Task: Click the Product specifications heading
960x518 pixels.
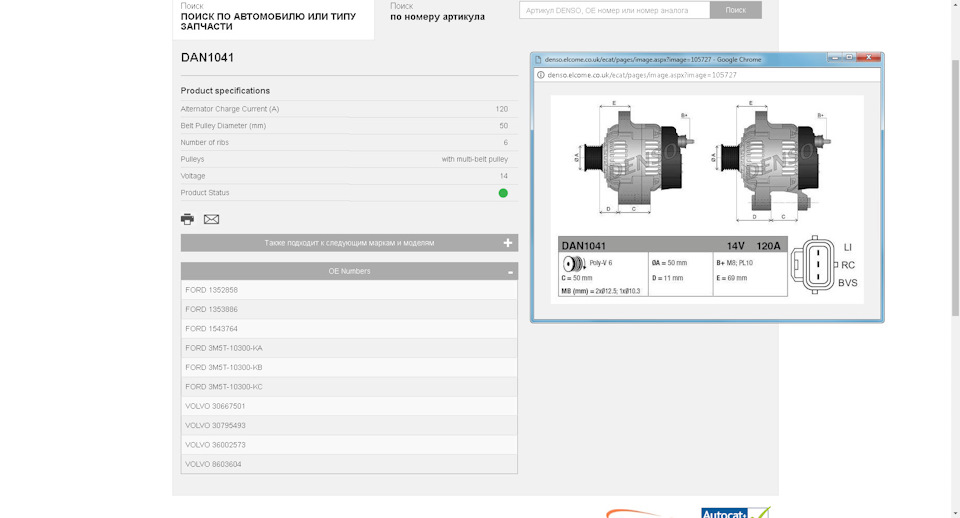Action: [225, 91]
